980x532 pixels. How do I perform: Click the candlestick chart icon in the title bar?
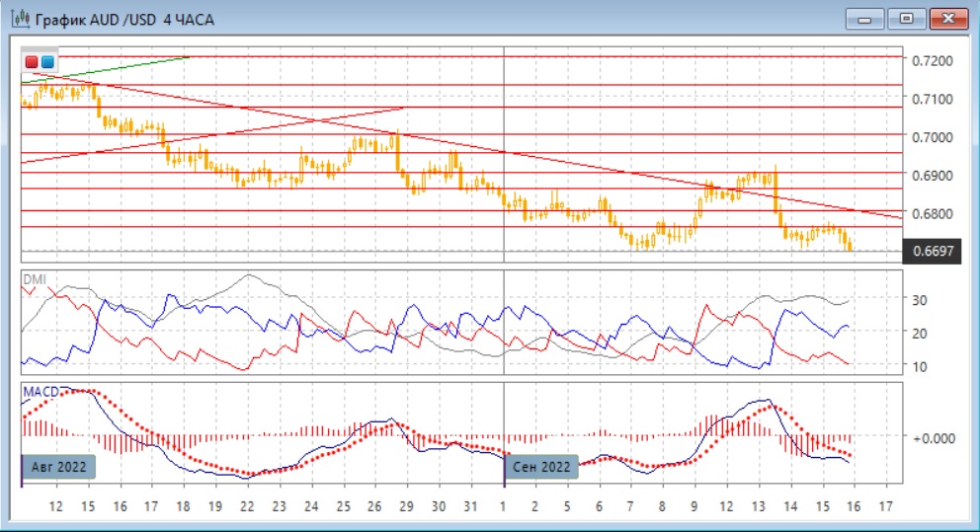(19, 19)
